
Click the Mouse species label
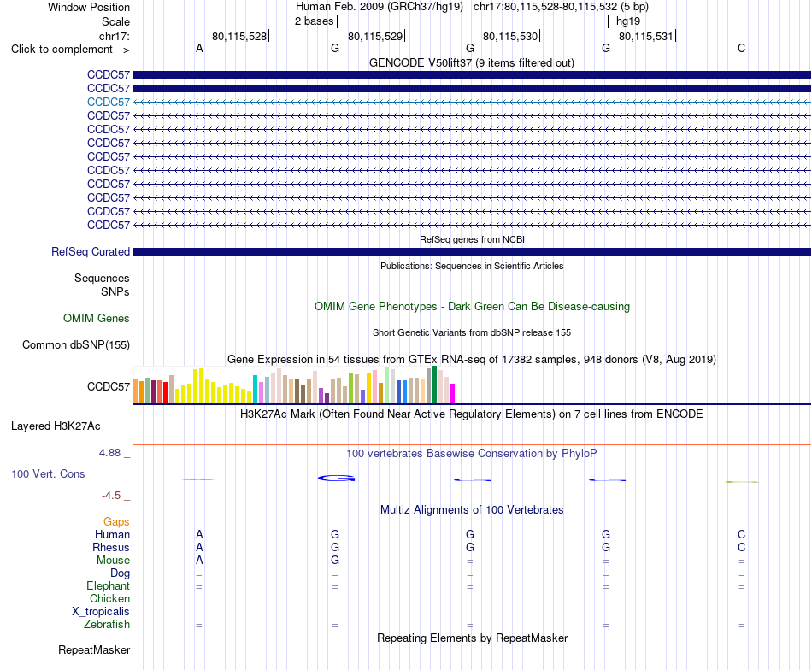(x=113, y=561)
